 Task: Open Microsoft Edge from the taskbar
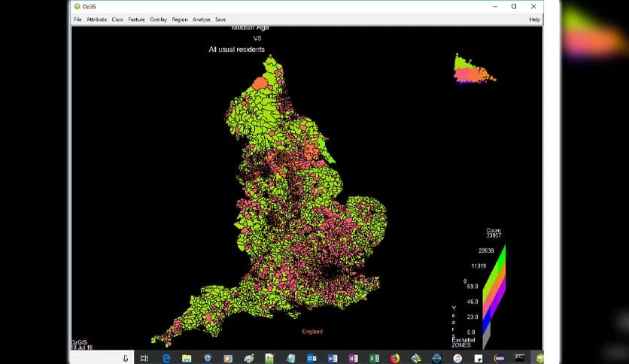click(166, 358)
